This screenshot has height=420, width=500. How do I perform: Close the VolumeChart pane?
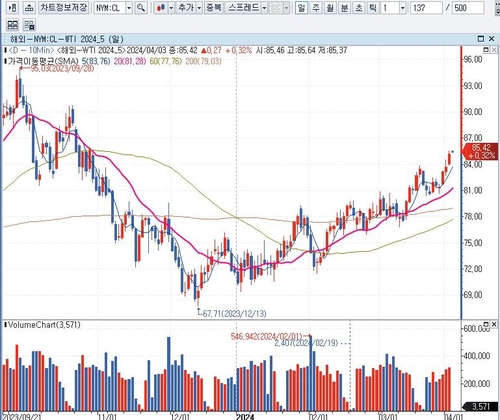coord(494,324)
